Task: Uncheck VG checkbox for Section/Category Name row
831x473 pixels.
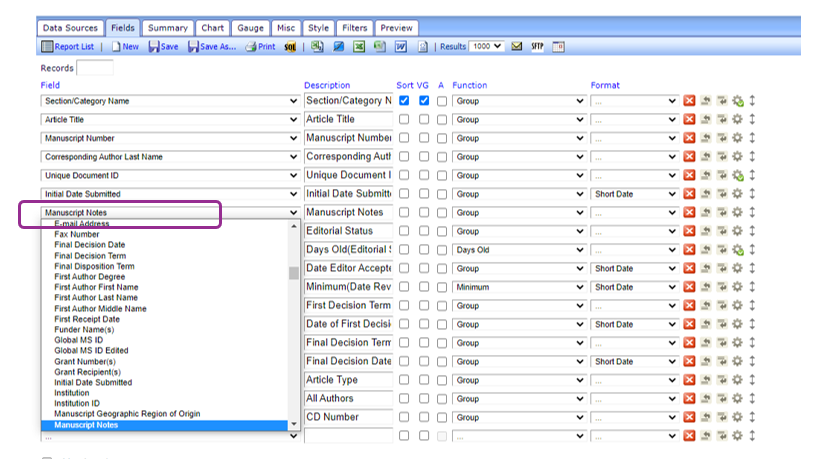Action: coord(423,101)
